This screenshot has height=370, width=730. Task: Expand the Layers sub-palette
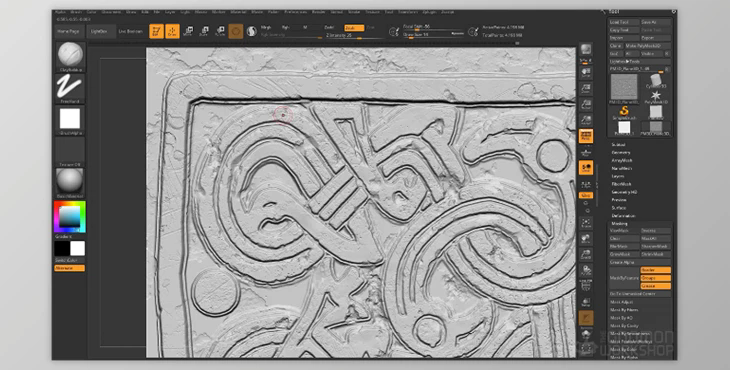pos(618,176)
